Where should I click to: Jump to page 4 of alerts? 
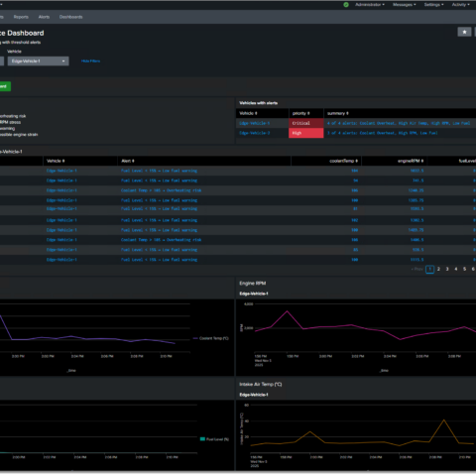pyautogui.click(x=456, y=269)
